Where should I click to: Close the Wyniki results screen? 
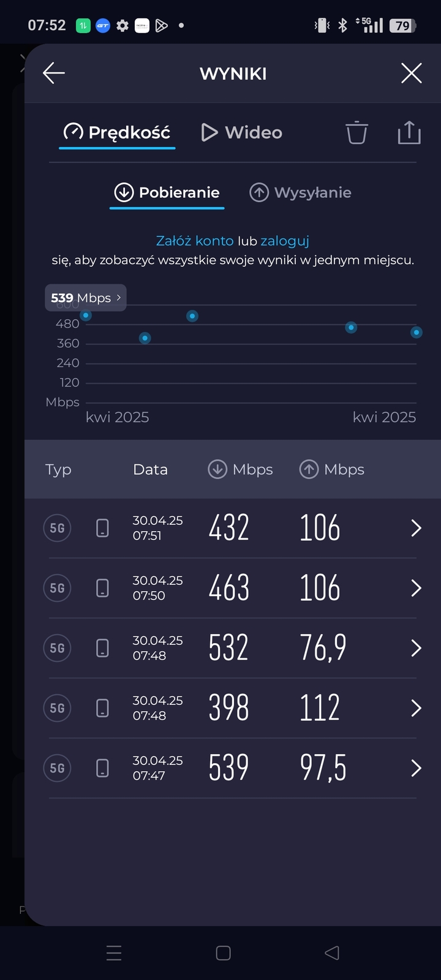click(411, 73)
